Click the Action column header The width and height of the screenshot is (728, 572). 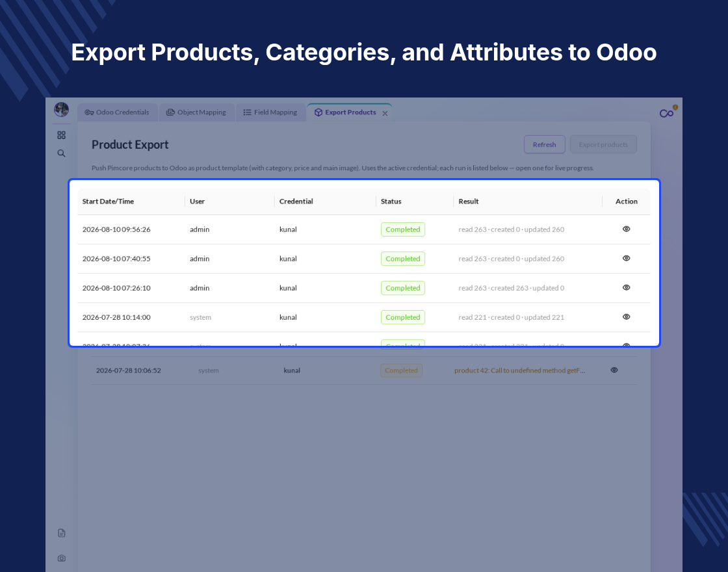pyautogui.click(x=627, y=201)
